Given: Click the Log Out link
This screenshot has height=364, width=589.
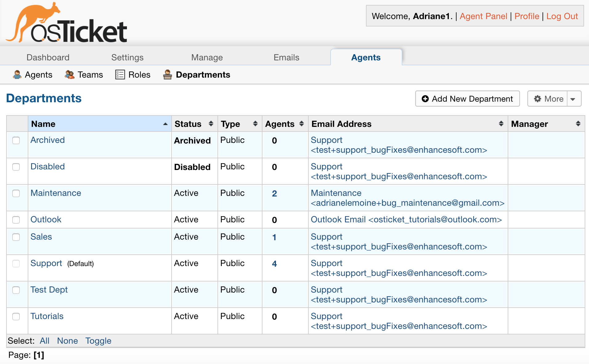Looking at the screenshot, I should coord(562,16).
